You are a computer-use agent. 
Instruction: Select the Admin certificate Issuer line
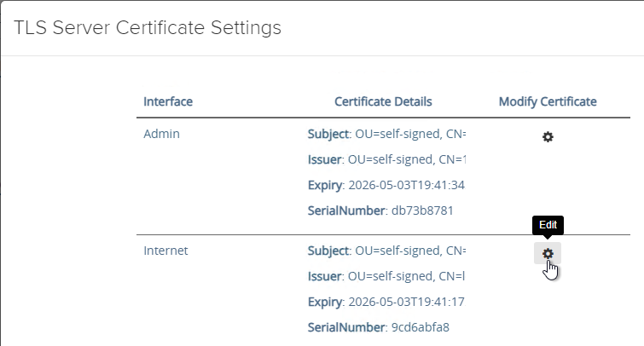387,159
